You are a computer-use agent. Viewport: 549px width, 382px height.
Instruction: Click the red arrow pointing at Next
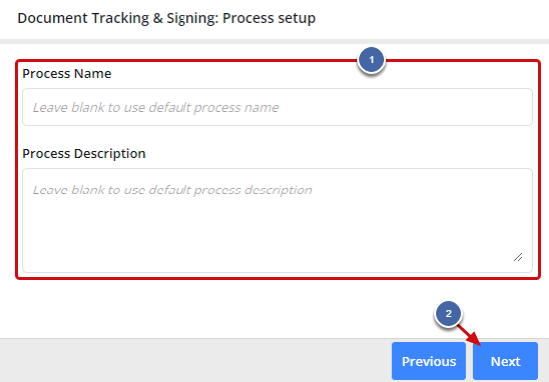click(x=470, y=335)
